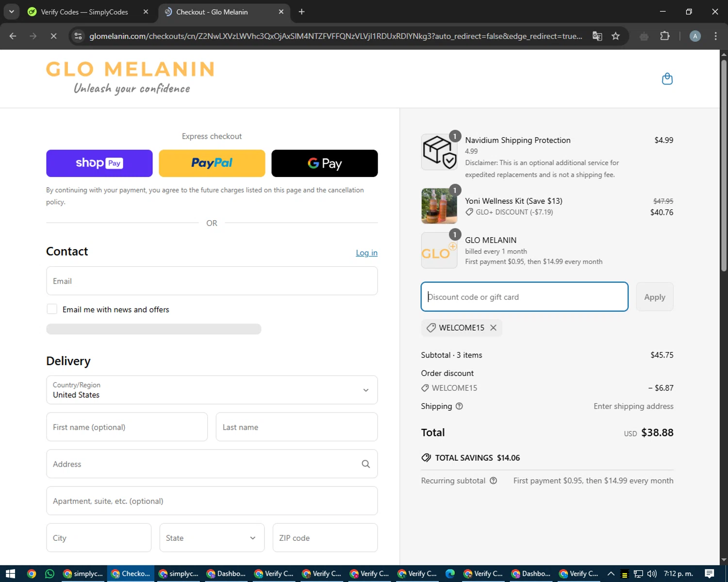Click the shipping help question mark icon
This screenshot has width=728, height=582.
pos(459,406)
